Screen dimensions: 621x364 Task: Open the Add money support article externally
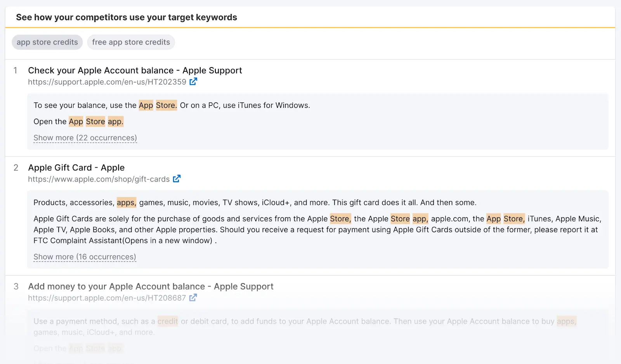193,298
